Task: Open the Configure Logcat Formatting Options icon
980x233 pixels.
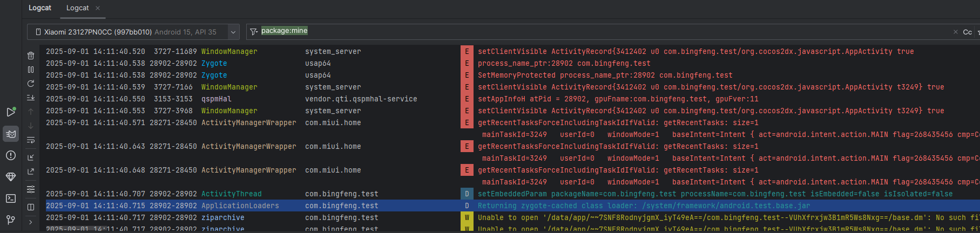Action: 31,189
